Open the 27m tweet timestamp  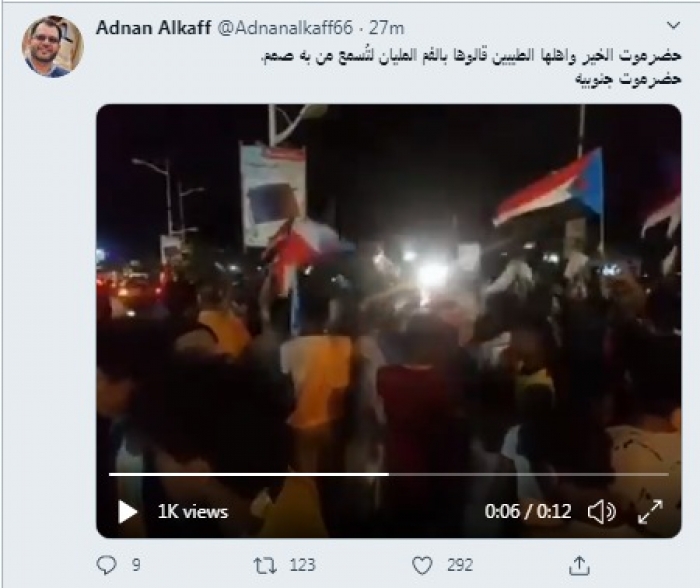coord(387,28)
